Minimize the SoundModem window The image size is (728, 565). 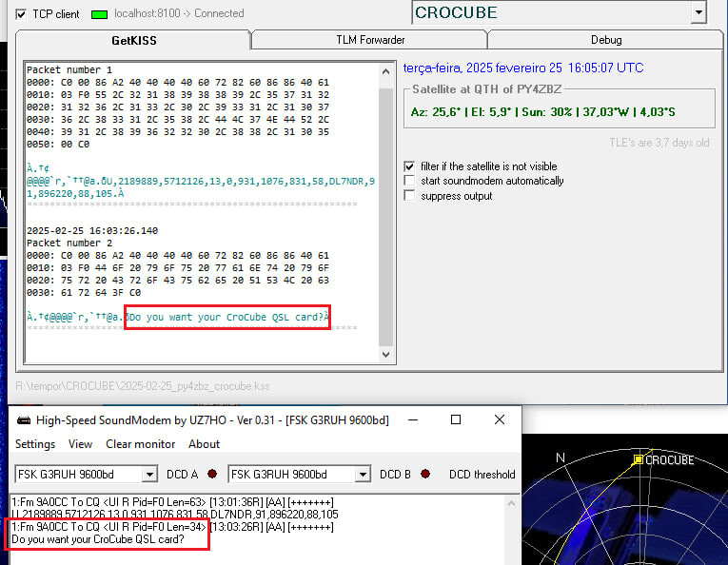(413, 419)
